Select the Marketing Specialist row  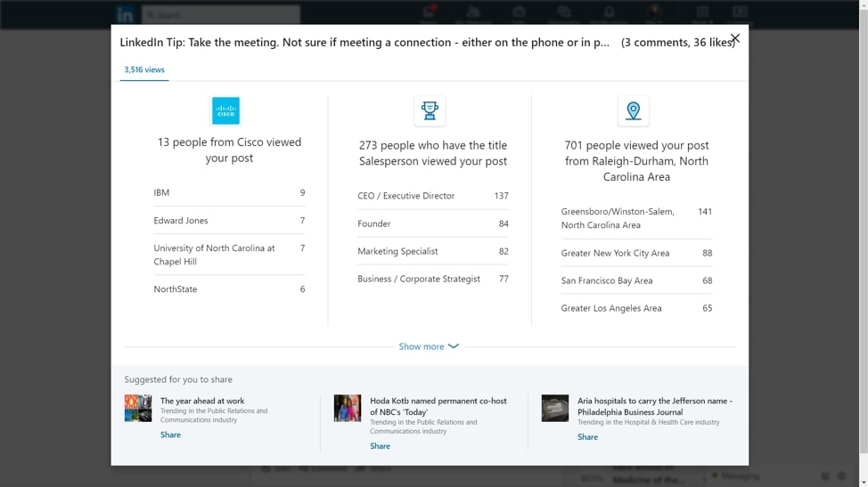[433, 251]
